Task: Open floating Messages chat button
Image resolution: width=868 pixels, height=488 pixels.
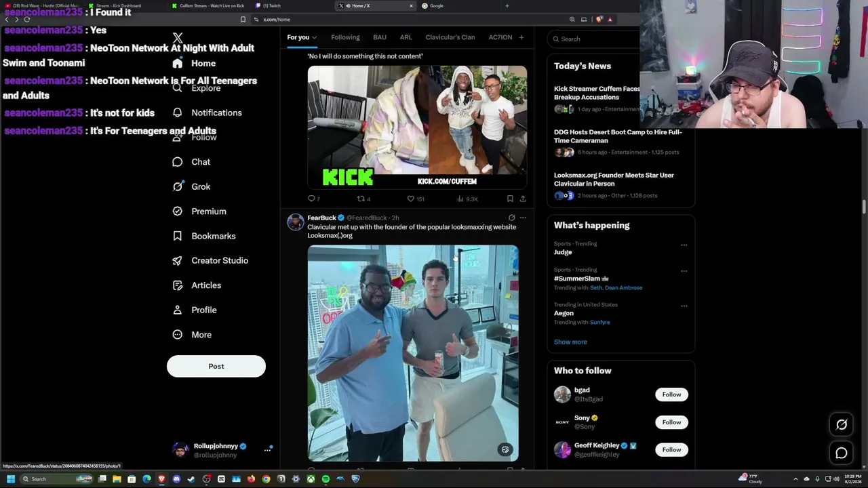Action: pyautogui.click(x=842, y=453)
